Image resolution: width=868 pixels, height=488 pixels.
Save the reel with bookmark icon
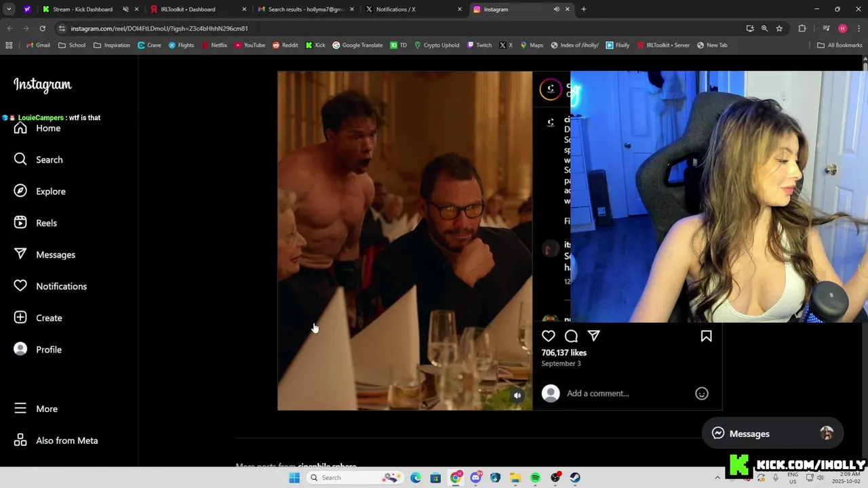coord(706,336)
